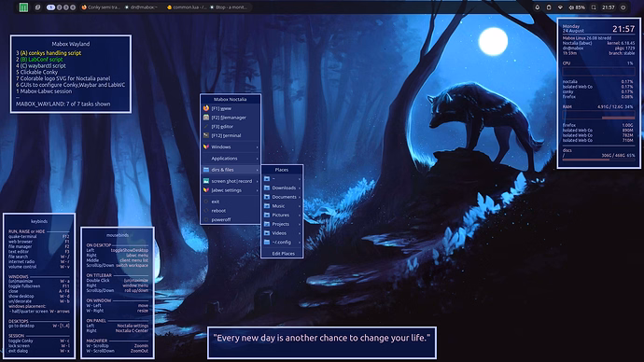Switch to workspace 1 indicator
Viewport: 644px width, 362px height.
(50, 7)
